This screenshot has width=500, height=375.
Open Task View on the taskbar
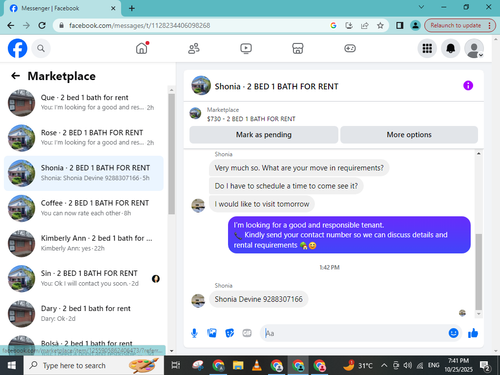coord(176,366)
